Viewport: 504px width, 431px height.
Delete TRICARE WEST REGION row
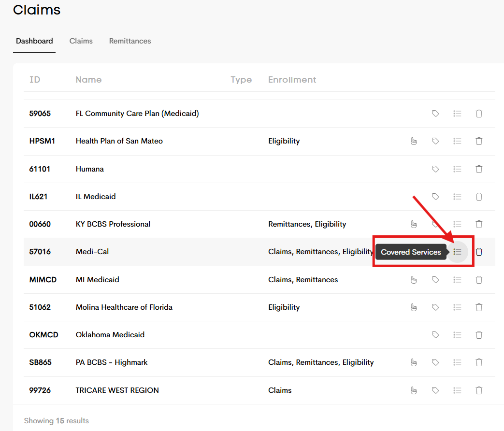coord(479,390)
